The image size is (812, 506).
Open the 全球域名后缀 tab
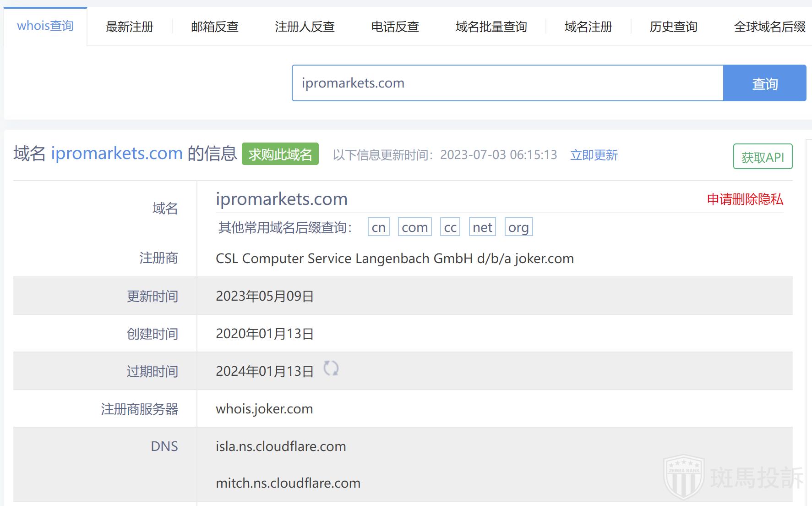point(770,27)
